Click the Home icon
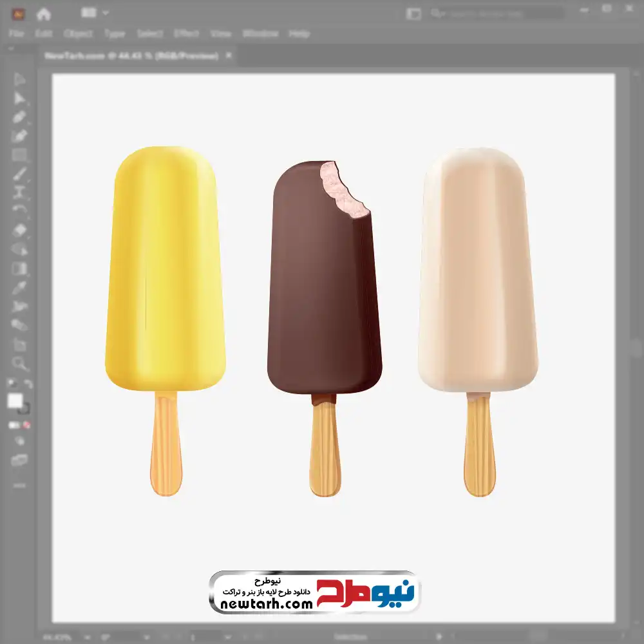644x644 pixels. 43,14
